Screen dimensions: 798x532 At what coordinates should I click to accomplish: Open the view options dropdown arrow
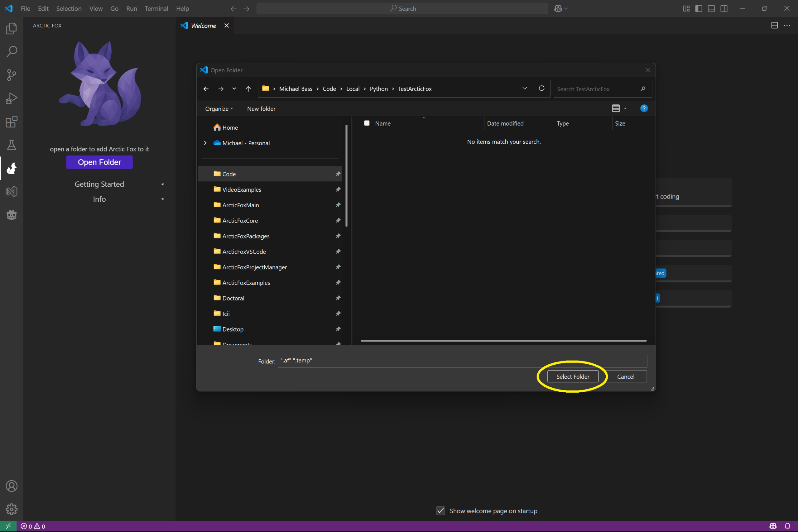[625, 108]
